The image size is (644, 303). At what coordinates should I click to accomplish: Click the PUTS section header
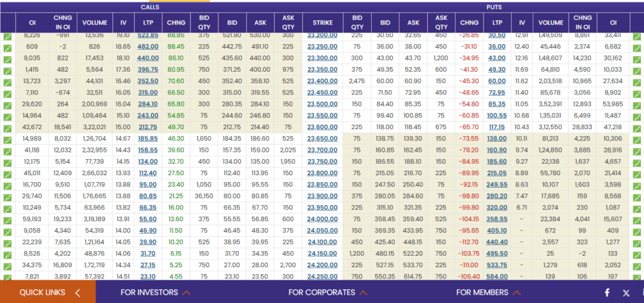click(x=494, y=8)
